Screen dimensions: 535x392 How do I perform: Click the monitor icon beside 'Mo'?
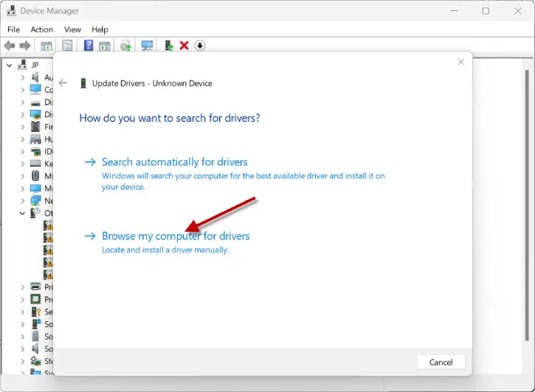pos(35,188)
